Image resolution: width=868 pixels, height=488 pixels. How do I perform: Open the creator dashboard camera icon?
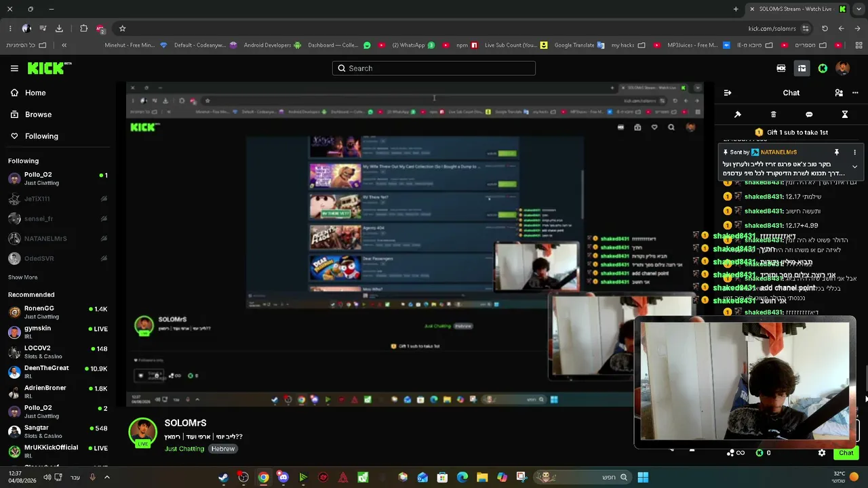pos(781,68)
